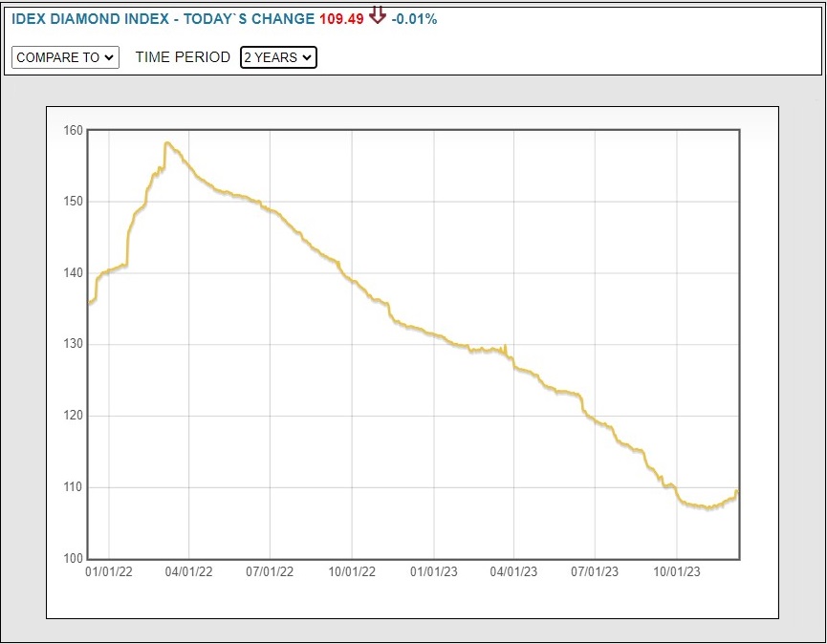Click the 07/01/22 x-axis label
Viewport: 827px width, 644px height.
coord(270,572)
